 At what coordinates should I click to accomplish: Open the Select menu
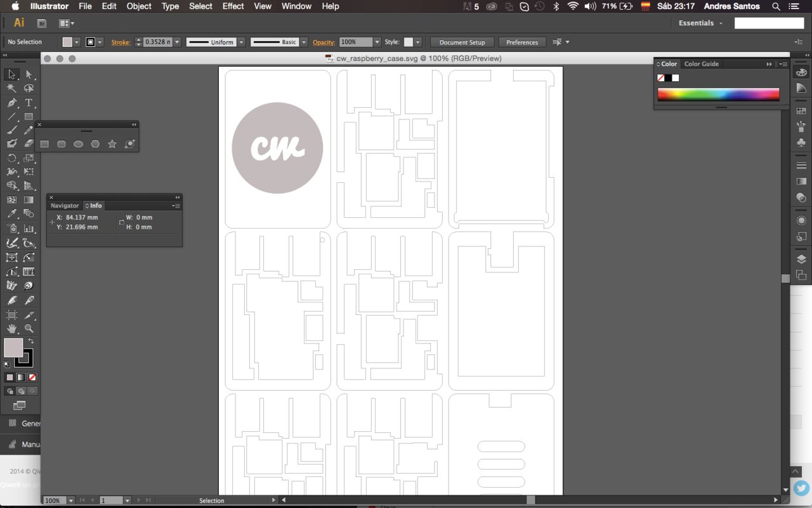pyautogui.click(x=200, y=6)
